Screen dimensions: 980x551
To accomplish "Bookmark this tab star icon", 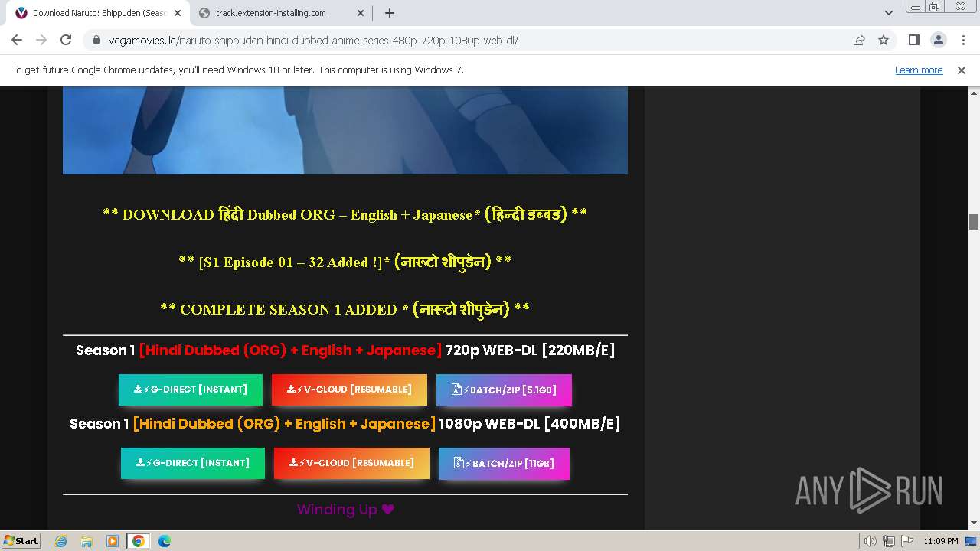I will [884, 40].
